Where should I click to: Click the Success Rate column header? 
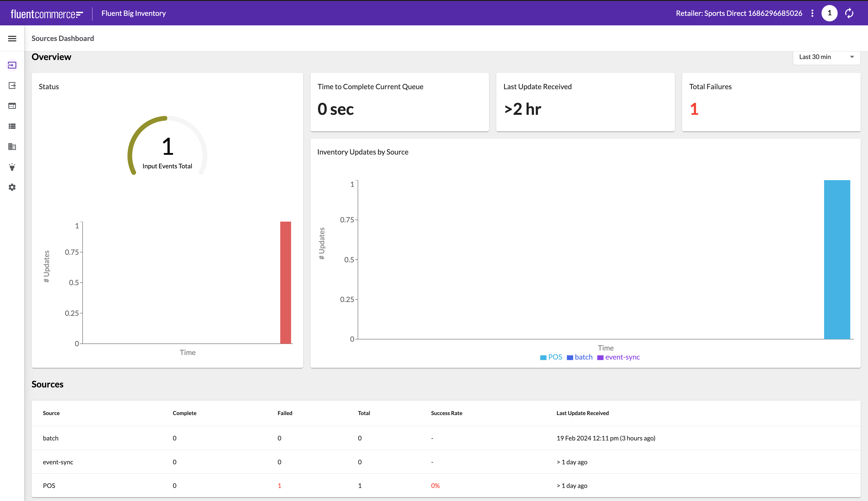pos(446,413)
